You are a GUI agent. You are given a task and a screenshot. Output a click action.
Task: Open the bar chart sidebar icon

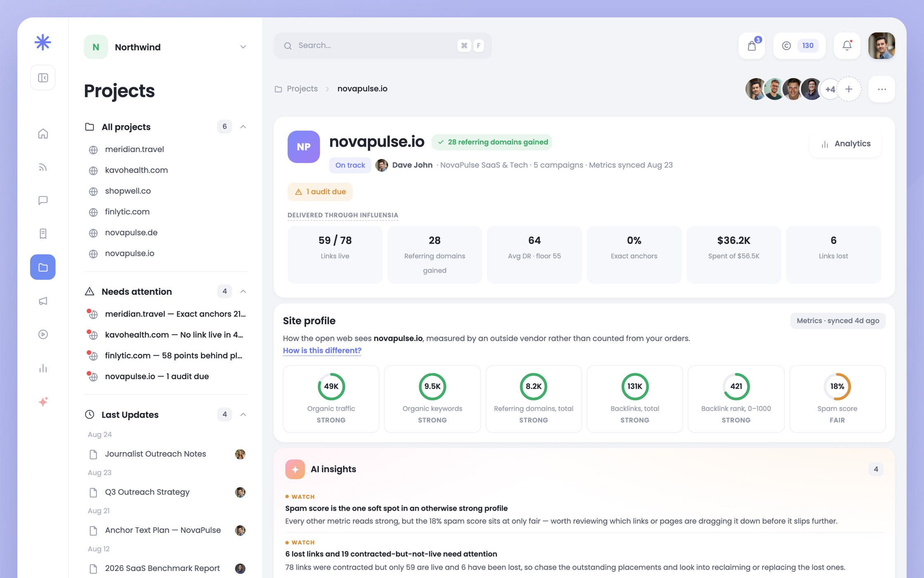point(43,368)
